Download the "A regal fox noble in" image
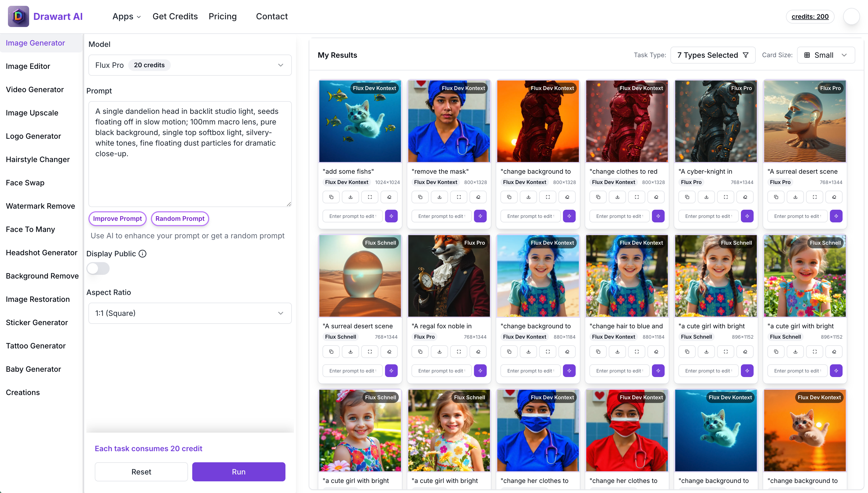This screenshot has width=868, height=493. pos(439,352)
